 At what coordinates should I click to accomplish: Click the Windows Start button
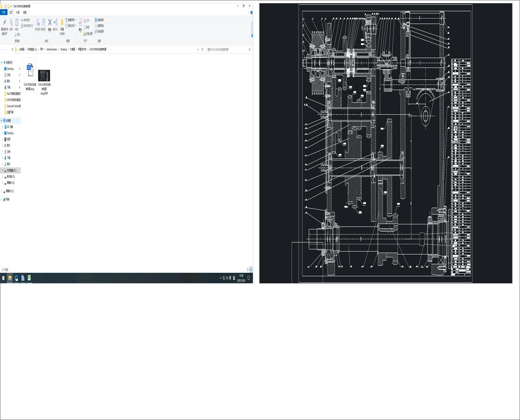click(x=4, y=278)
